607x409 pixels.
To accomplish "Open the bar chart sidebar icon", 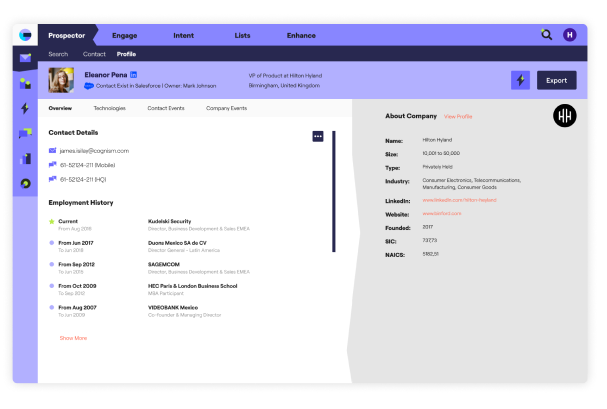I will (25, 159).
